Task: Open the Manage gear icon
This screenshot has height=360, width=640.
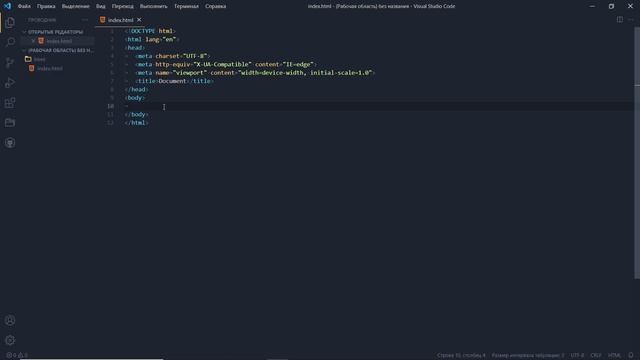Action: (10, 340)
